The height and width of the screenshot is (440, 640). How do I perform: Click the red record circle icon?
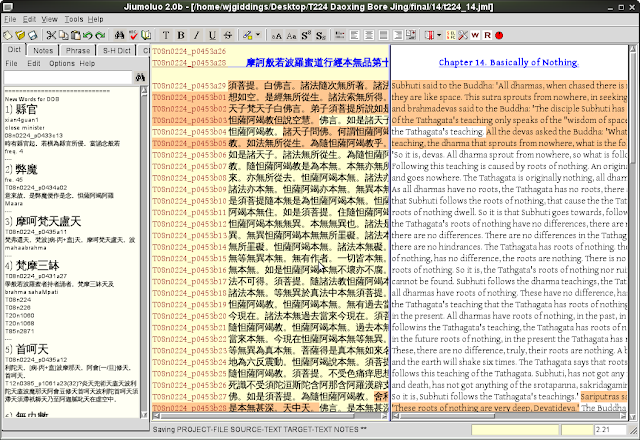pyautogui.click(x=499, y=35)
